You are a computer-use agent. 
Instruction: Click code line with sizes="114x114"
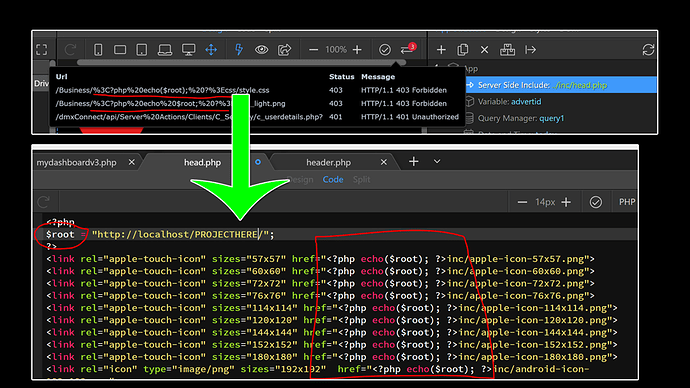coord(332,308)
